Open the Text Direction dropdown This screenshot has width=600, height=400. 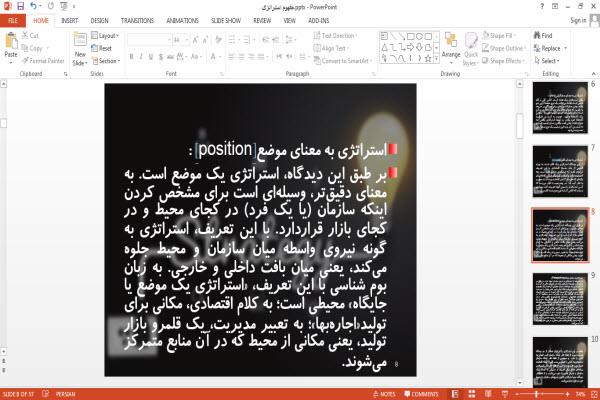[x=336, y=36]
